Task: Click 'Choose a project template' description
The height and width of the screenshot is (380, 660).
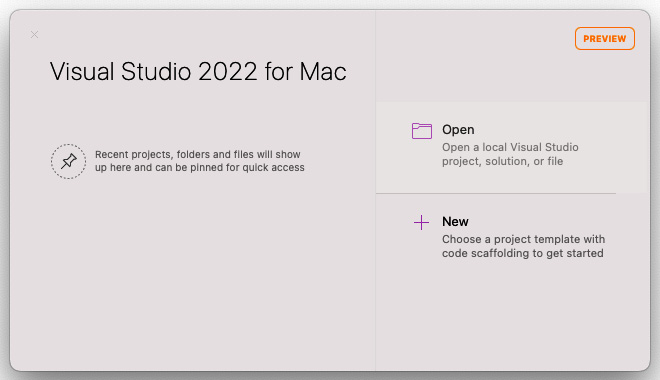Action: tap(523, 246)
